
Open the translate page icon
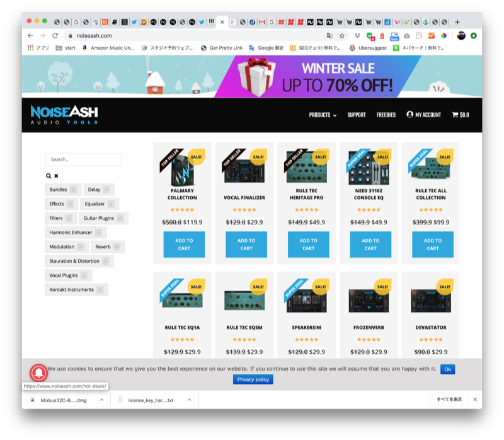[x=329, y=36]
